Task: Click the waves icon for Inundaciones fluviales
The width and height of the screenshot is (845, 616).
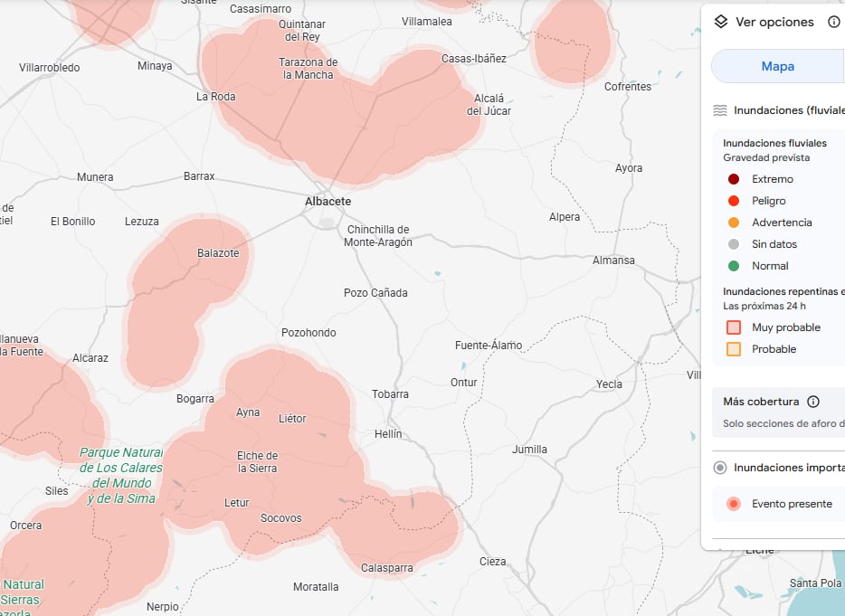Action: (x=721, y=109)
